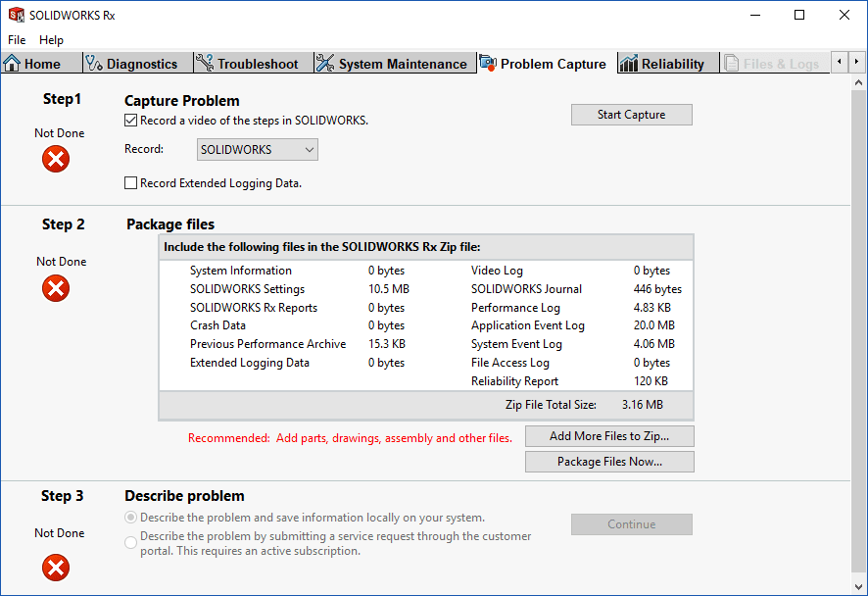The height and width of the screenshot is (596, 868).
Task: Select describe problem and save locally option
Action: pyautogui.click(x=130, y=518)
